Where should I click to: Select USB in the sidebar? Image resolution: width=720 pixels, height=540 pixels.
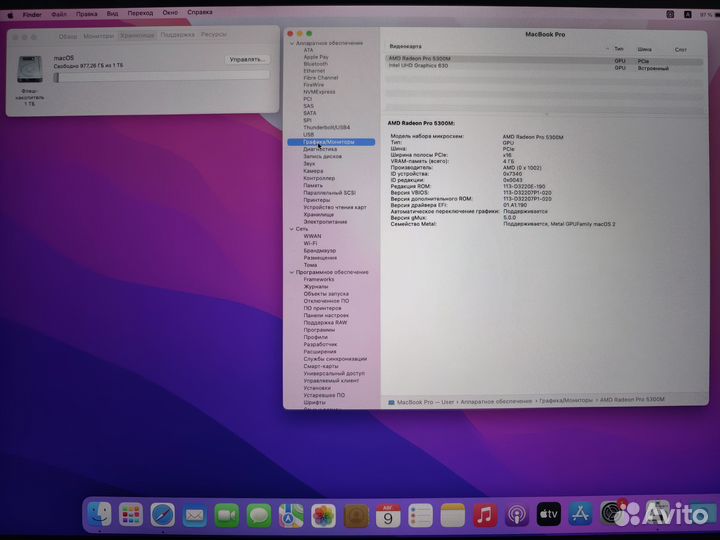[309, 135]
